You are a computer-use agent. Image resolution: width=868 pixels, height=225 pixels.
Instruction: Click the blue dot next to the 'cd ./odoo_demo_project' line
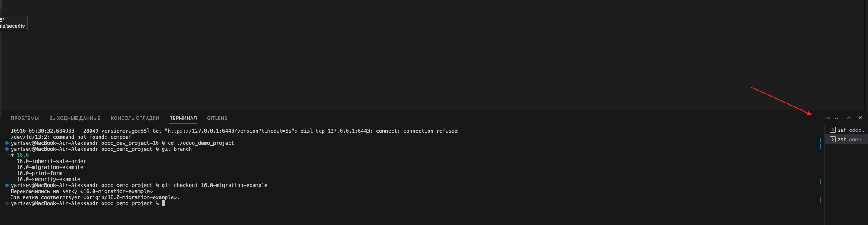[x=7, y=143]
